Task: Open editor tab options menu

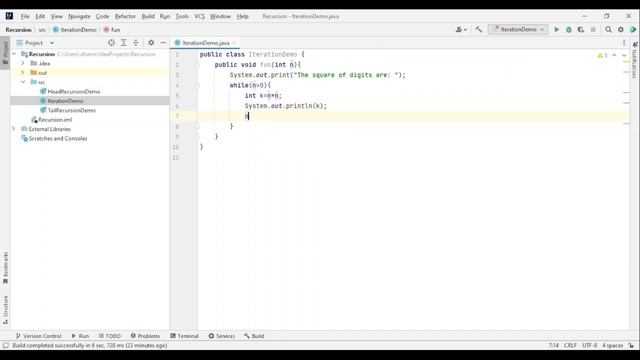Action: [x=624, y=43]
